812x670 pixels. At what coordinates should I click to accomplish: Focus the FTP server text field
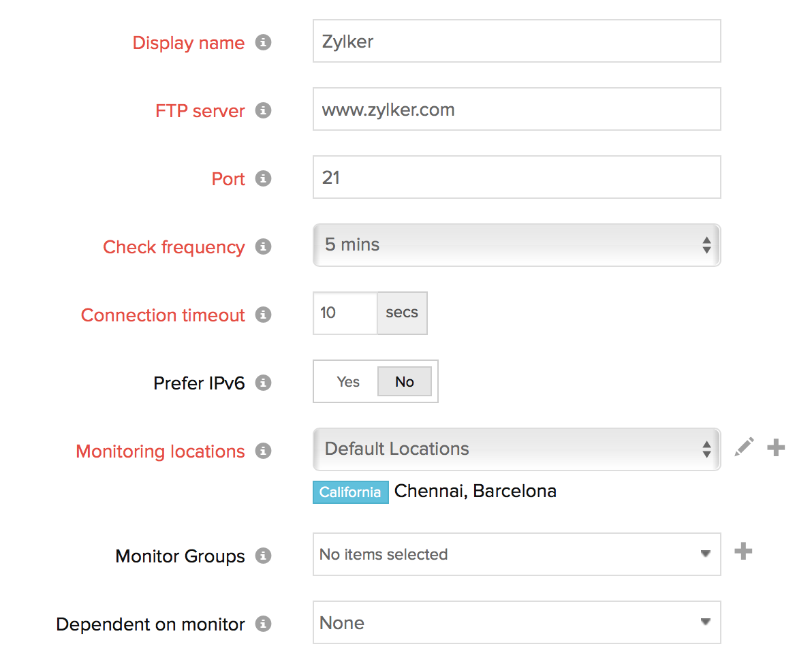point(516,109)
